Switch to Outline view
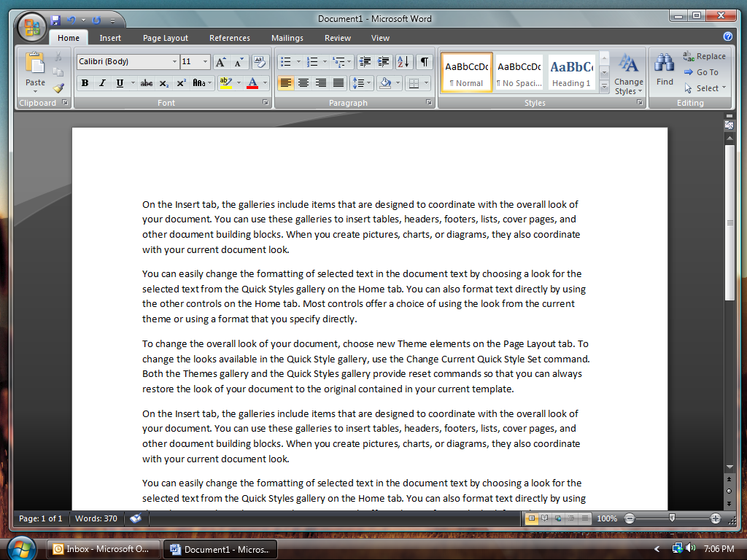Viewport: 747px width, 560px height. point(571,518)
